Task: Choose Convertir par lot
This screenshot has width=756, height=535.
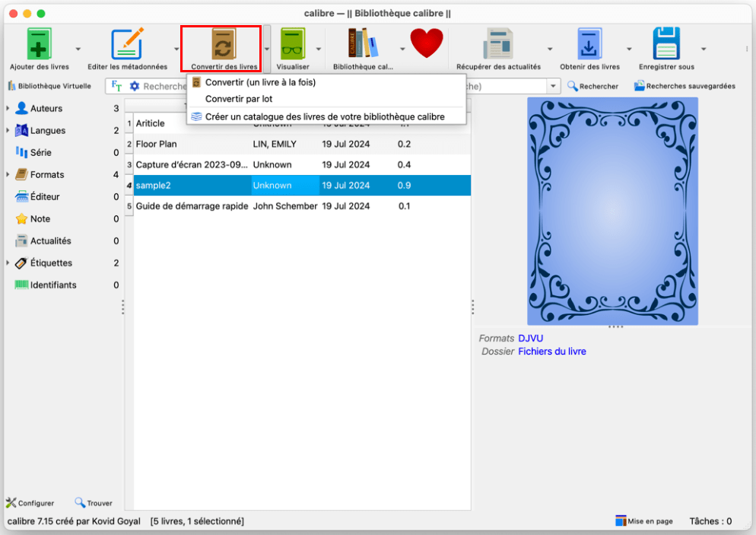Action: (x=326, y=99)
